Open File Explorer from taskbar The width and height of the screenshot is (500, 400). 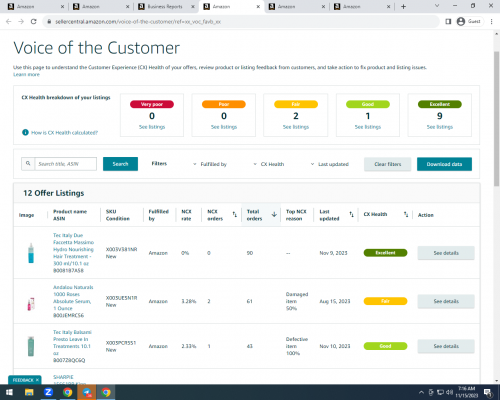(x=29, y=392)
